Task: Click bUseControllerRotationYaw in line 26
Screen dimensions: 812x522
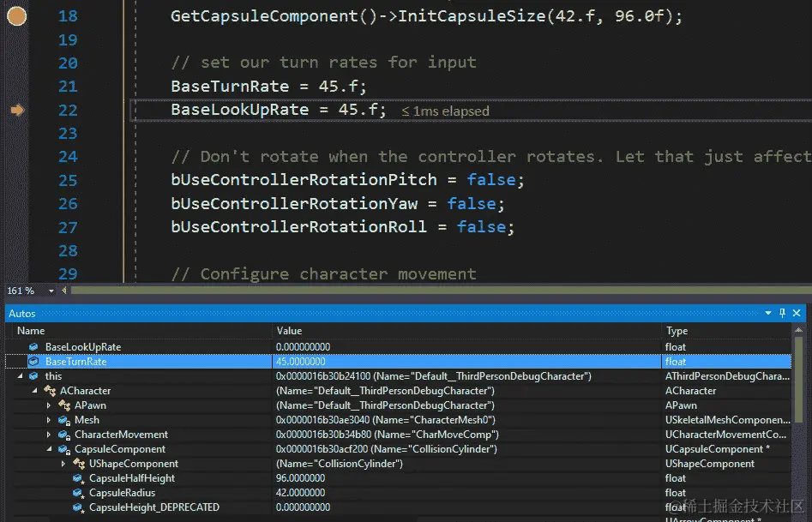Action: point(294,203)
